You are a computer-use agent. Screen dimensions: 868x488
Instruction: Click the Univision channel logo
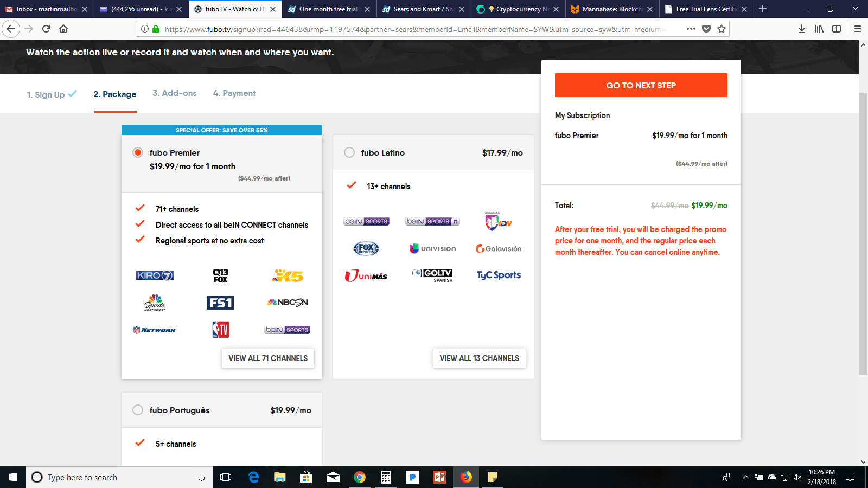tap(432, 248)
